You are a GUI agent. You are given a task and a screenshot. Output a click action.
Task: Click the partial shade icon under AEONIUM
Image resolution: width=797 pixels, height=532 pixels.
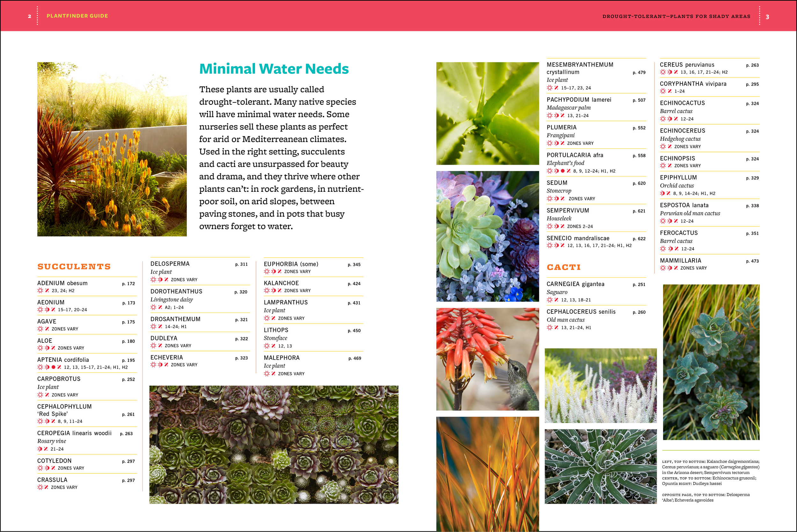[x=47, y=309]
